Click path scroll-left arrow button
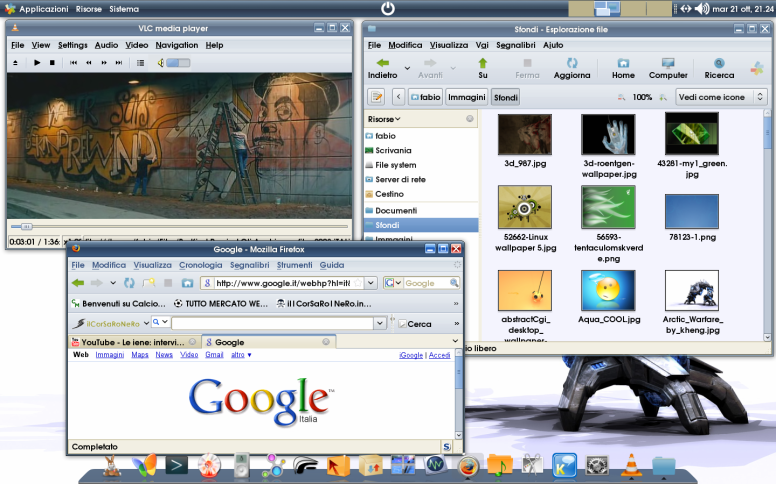 pyautogui.click(x=398, y=97)
